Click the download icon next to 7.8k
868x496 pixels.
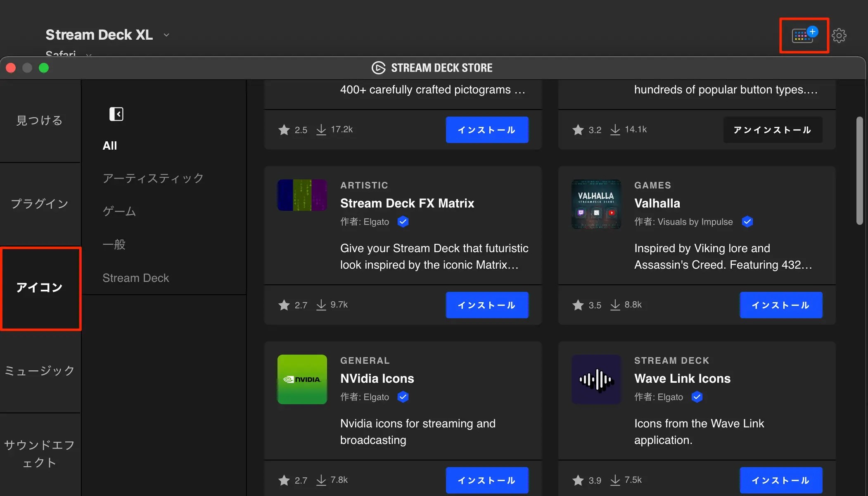321,480
